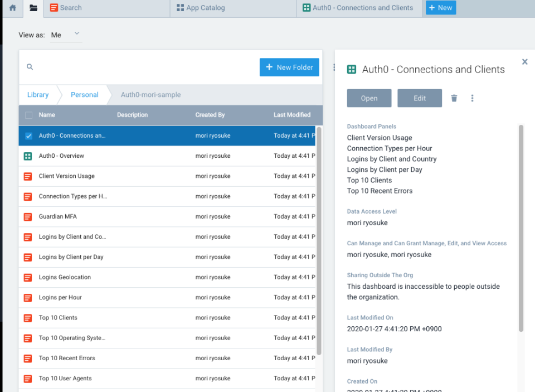Viewport: 535px width, 392px height.
Task: Close the details panel
Action: pyautogui.click(x=525, y=61)
